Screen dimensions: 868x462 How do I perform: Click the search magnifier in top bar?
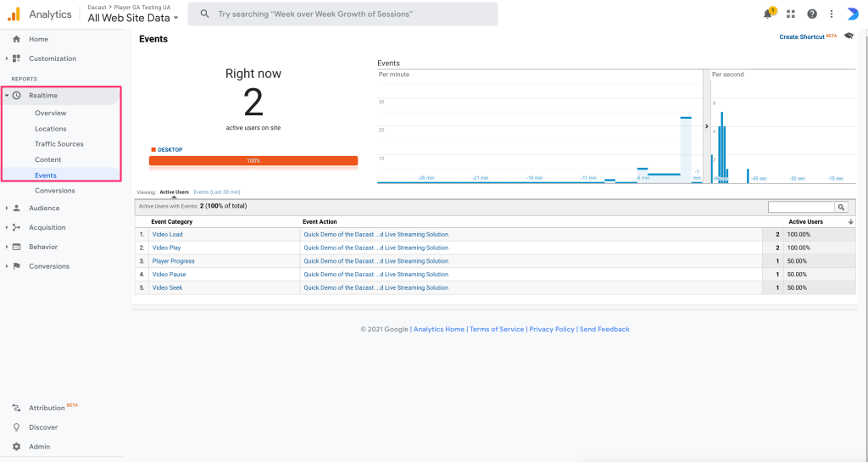coord(205,14)
